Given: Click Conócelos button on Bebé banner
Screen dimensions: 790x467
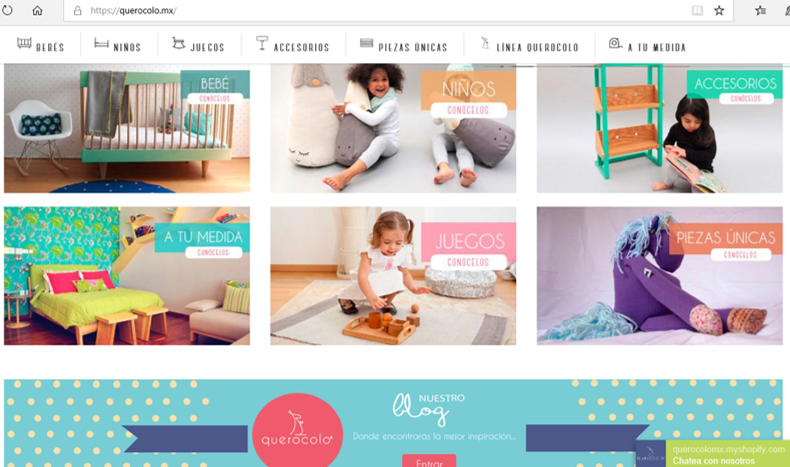Looking at the screenshot, I should (x=215, y=99).
